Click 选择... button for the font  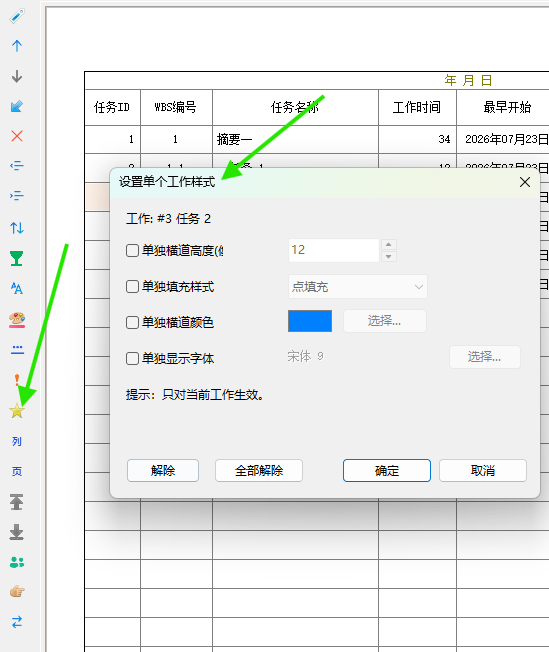(485, 357)
